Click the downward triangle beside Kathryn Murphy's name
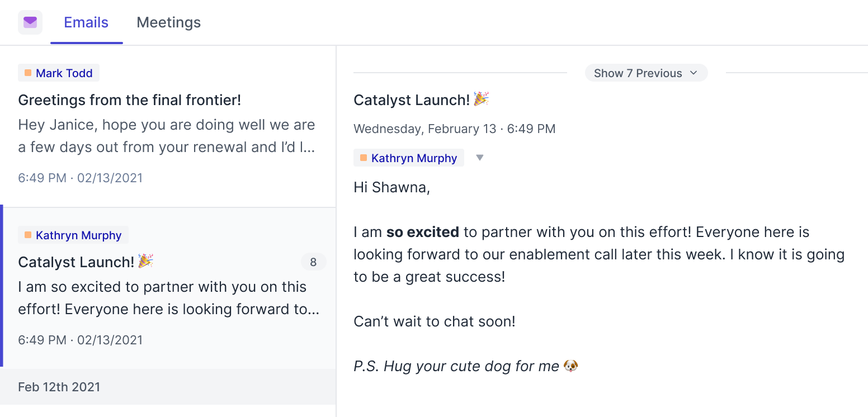Screen dimensions: 868x417 [x=480, y=158]
